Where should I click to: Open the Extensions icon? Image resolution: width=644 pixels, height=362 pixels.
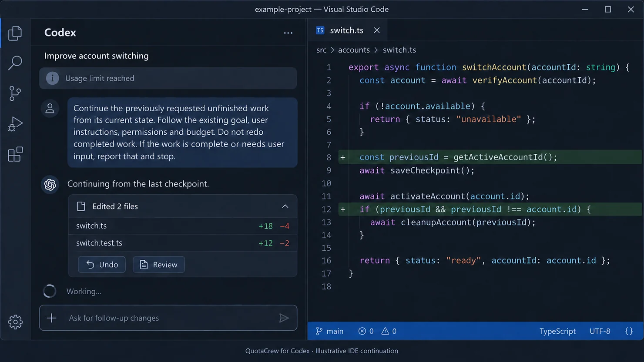[15, 154]
